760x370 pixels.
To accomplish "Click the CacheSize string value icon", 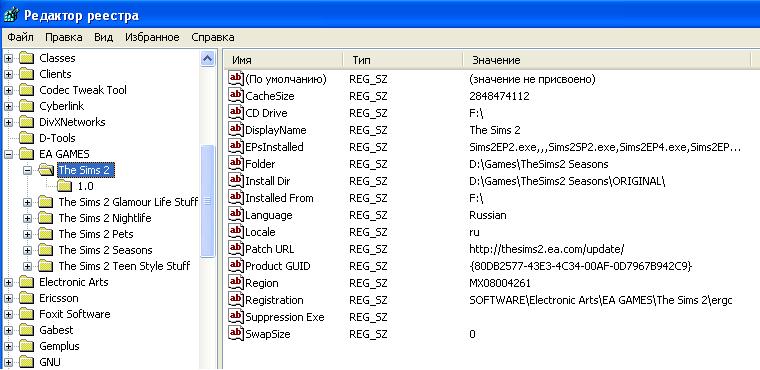I will [x=236, y=96].
